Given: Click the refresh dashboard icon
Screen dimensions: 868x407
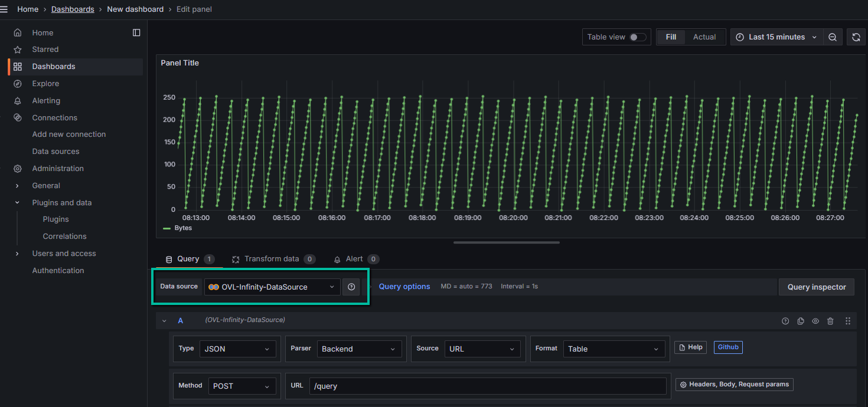Looking at the screenshot, I should point(856,37).
